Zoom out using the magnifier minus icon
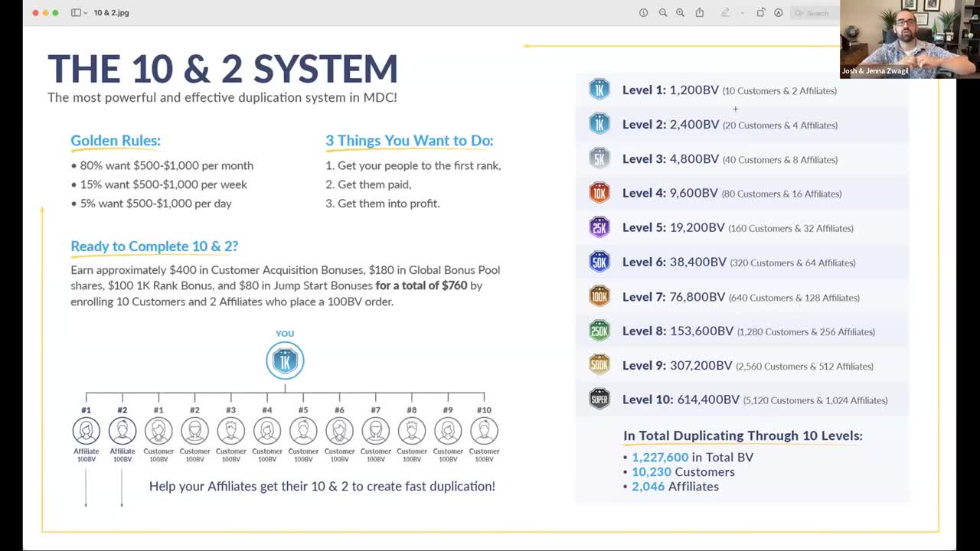The height and width of the screenshot is (551, 980). (663, 13)
